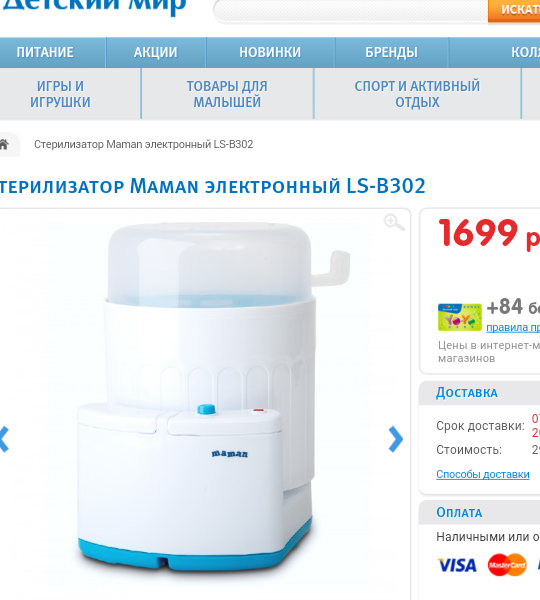Image resolution: width=540 pixels, height=600 pixels.
Task: Open the Способы доставки link
Action: pyautogui.click(x=483, y=474)
